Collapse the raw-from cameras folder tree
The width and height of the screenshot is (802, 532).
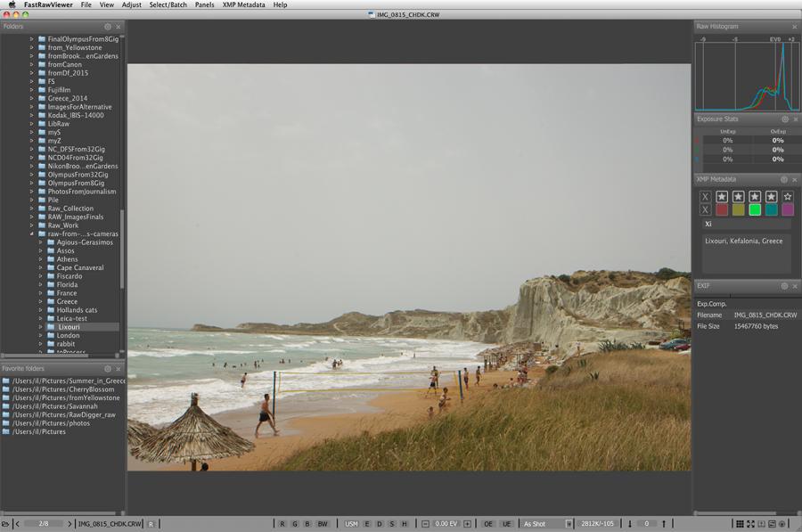pyautogui.click(x=31, y=233)
